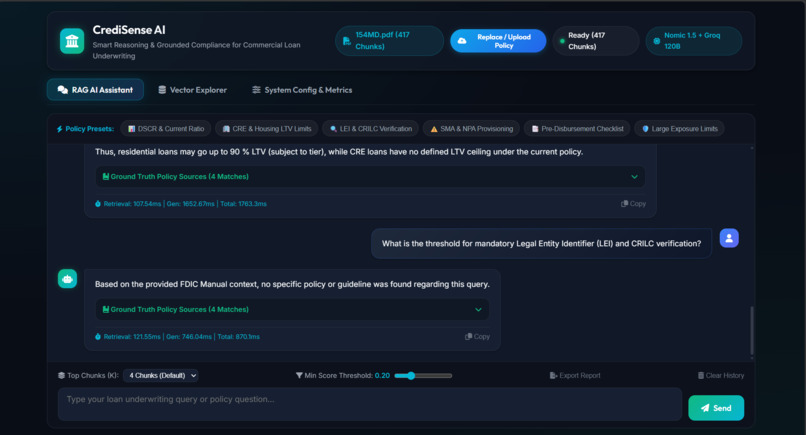Click the text "Total: 870.1ms"

click(239, 337)
